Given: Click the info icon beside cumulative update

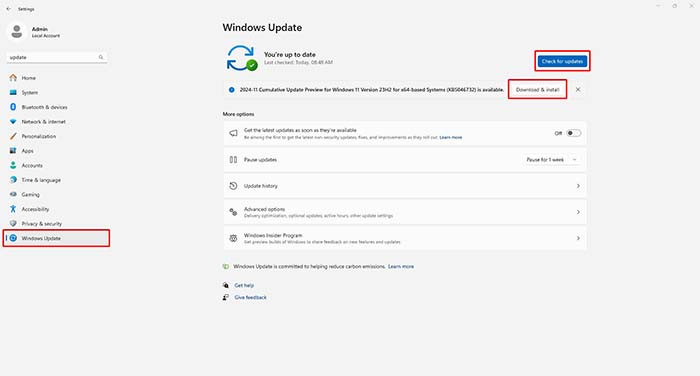Looking at the screenshot, I should [x=231, y=90].
